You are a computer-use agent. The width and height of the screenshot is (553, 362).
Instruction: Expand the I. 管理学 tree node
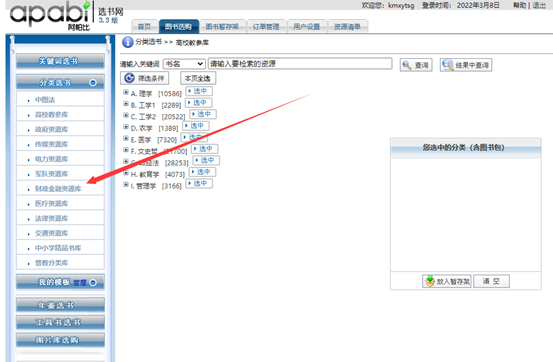(x=126, y=185)
